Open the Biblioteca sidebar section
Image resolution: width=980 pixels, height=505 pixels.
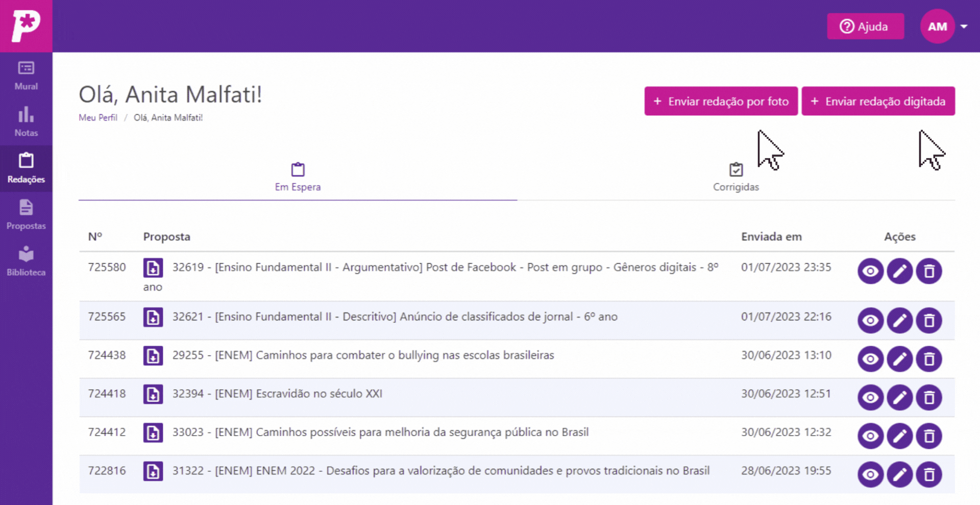click(x=26, y=261)
